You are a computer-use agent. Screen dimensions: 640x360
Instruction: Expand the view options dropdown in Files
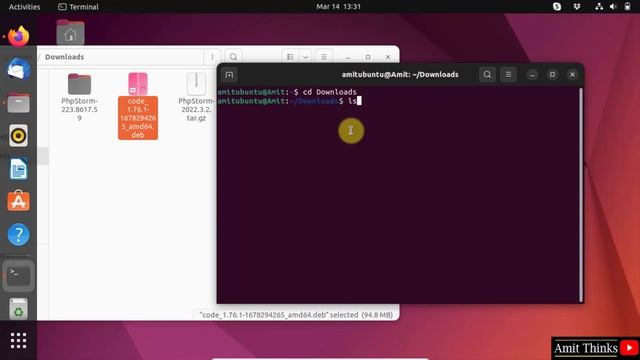[x=305, y=57]
